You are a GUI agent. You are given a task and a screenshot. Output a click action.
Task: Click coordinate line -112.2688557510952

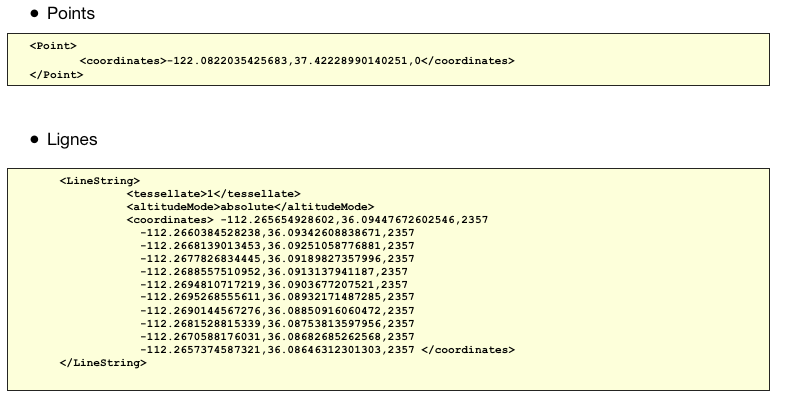coord(275,271)
